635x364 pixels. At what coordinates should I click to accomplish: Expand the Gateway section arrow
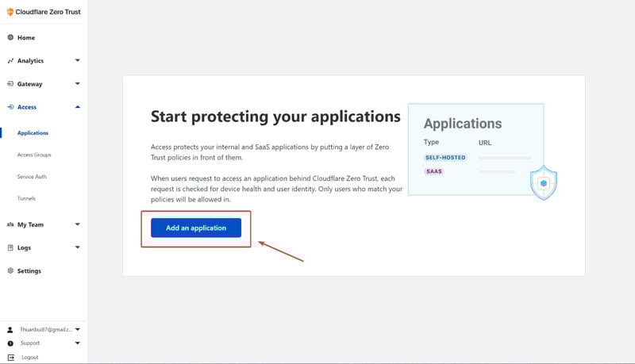pyautogui.click(x=77, y=83)
